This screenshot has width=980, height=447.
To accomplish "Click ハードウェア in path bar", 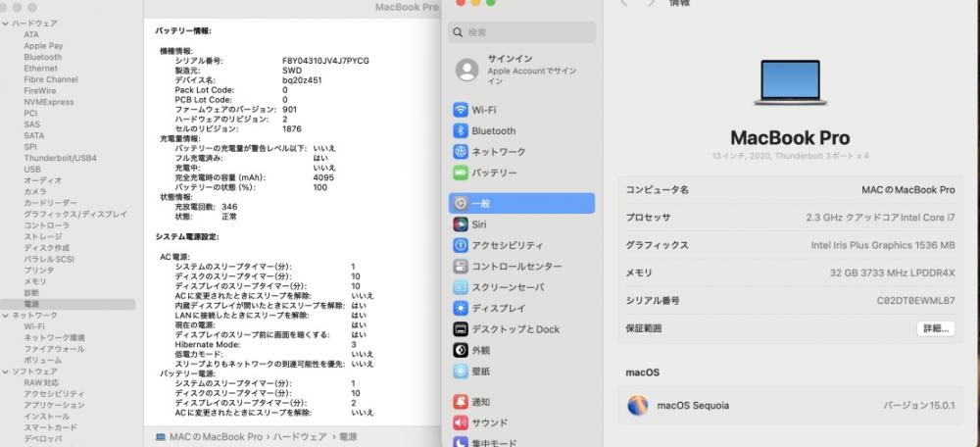I will 299,437.
